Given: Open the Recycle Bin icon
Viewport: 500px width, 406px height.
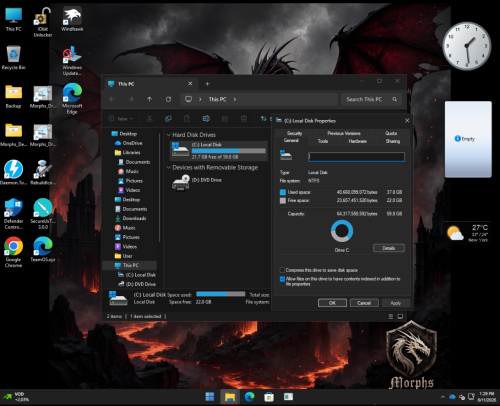Looking at the screenshot, I should click(13, 58).
